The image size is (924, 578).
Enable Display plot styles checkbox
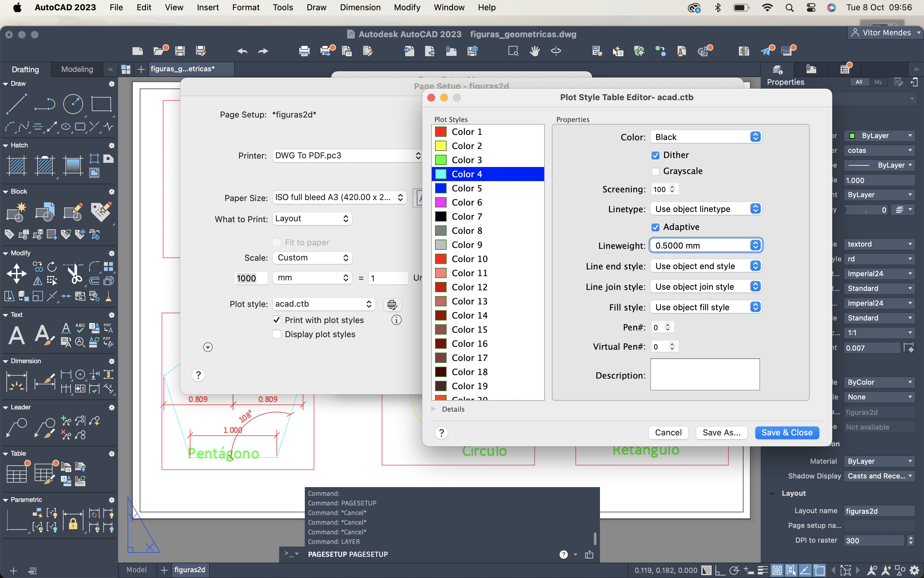(x=277, y=334)
